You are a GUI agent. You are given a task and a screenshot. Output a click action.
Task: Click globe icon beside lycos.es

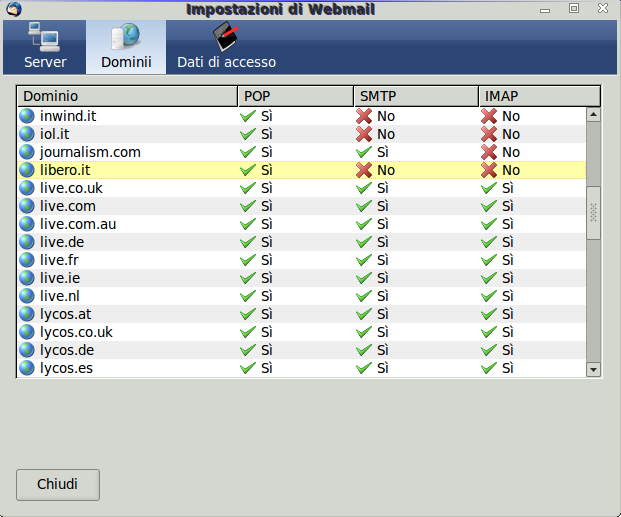27,368
